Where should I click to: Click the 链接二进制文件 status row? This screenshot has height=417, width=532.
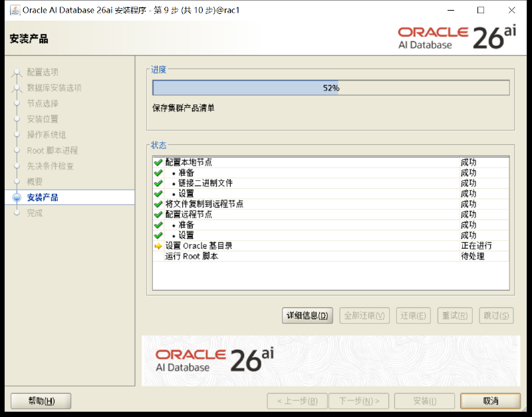point(331,183)
